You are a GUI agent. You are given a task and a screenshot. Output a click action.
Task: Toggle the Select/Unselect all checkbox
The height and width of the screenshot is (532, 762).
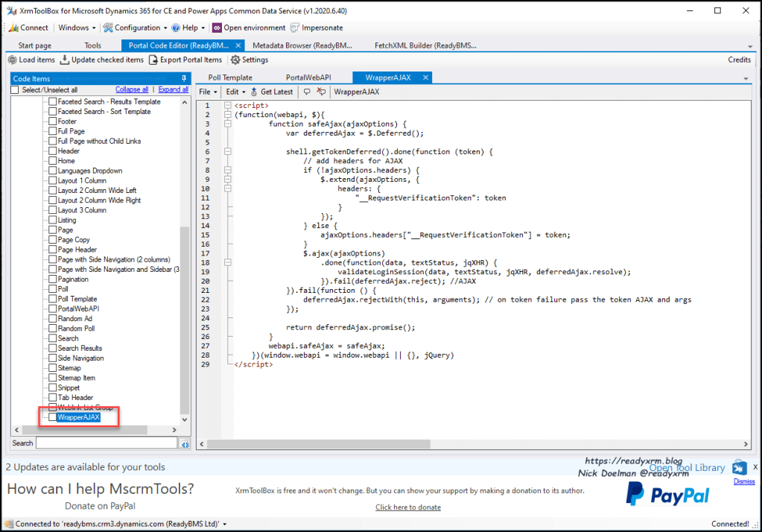15,90
